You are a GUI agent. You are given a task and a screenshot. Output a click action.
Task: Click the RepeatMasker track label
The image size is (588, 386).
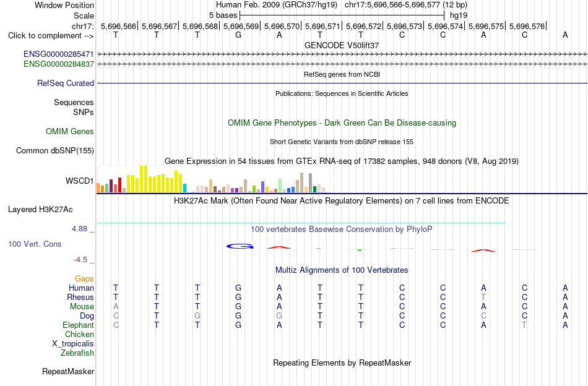pos(68,372)
